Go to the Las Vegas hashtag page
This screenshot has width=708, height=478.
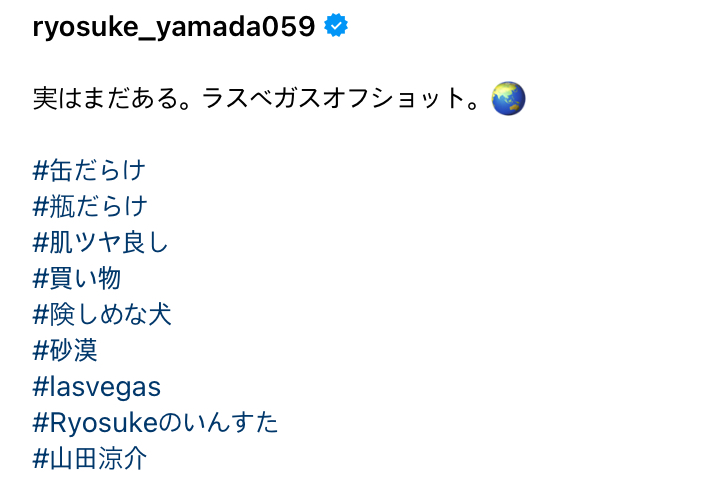coord(97,386)
